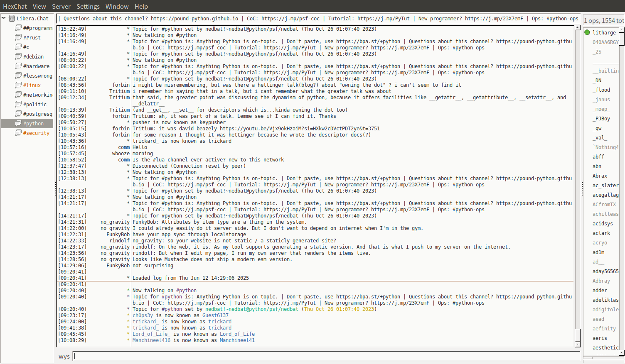This screenshot has height=364, width=625.
Task: Select user _moep_ in the user list
Action: pyautogui.click(x=601, y=109)
